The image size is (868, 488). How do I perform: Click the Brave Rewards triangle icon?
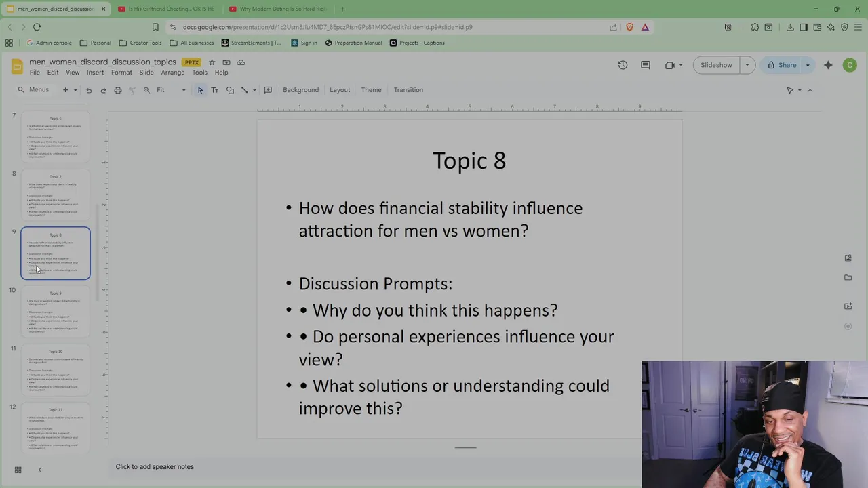645,27
